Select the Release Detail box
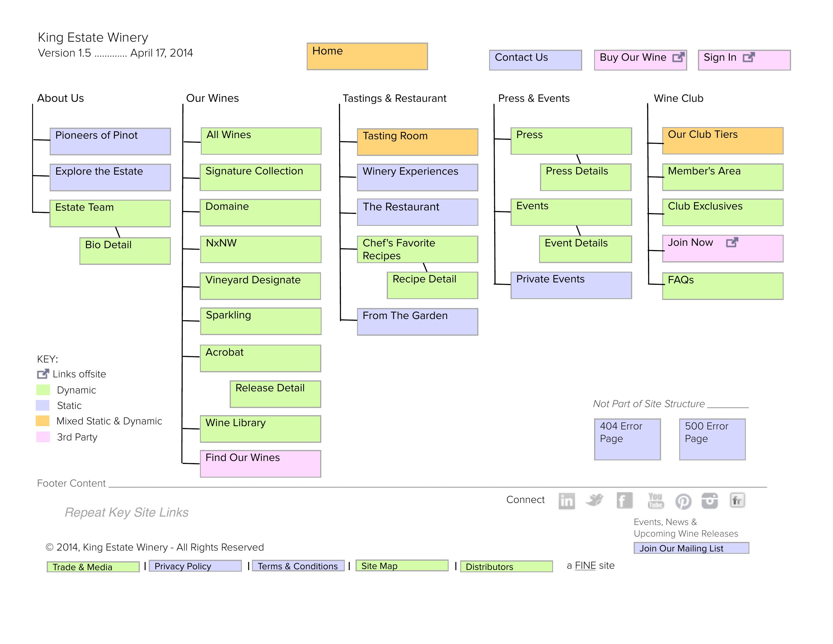 click(x=275, y=394)
